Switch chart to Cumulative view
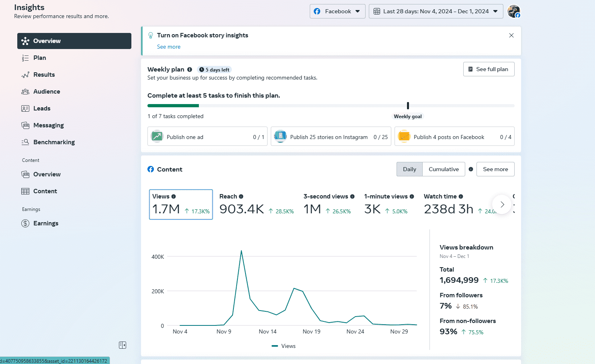Image resolution: width=595 pixels, height=364 pixels. (x=444, y=169)
